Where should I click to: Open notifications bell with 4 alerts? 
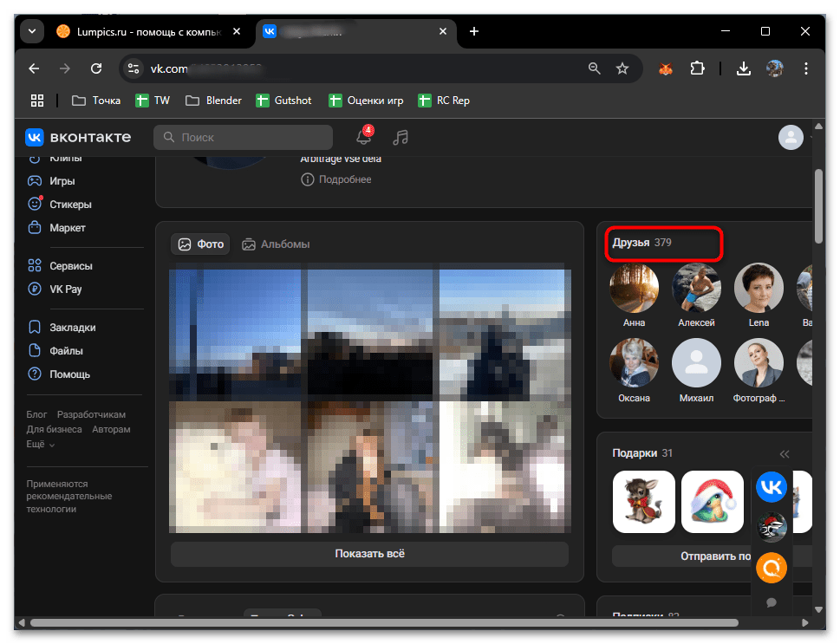coord(364,137)
